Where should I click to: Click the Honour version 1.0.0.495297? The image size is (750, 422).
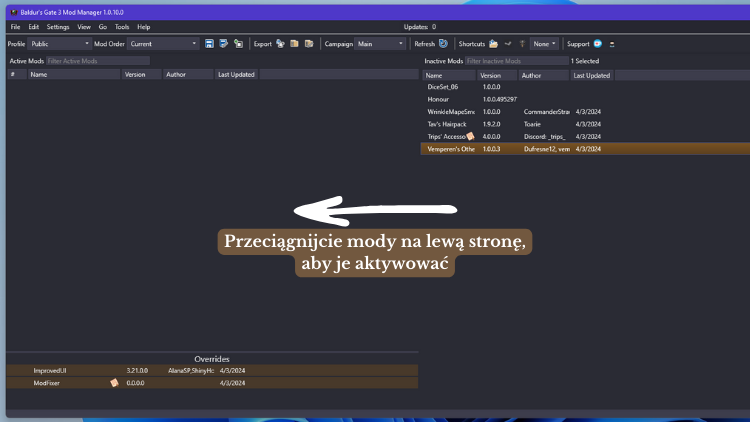coord(499,99)
